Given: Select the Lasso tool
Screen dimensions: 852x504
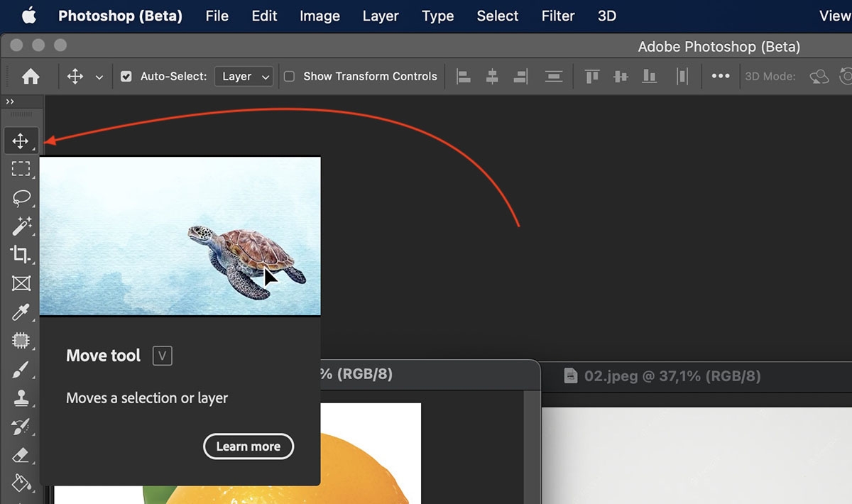Looking at the screenshot, I should (21, 197).
